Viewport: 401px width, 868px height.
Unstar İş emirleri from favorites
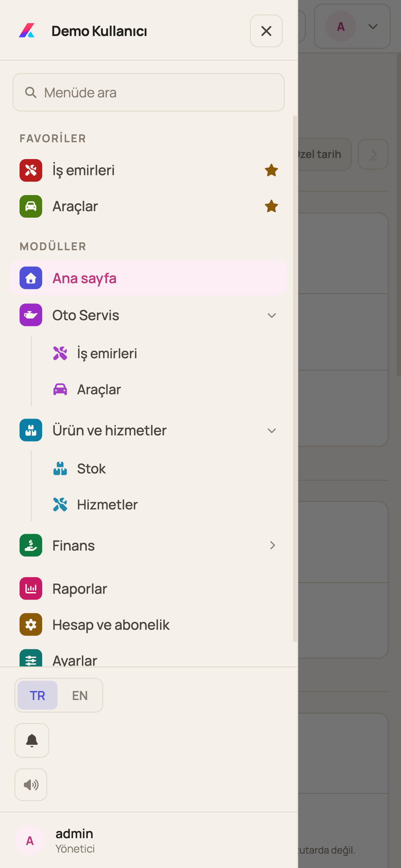point(271,170)
